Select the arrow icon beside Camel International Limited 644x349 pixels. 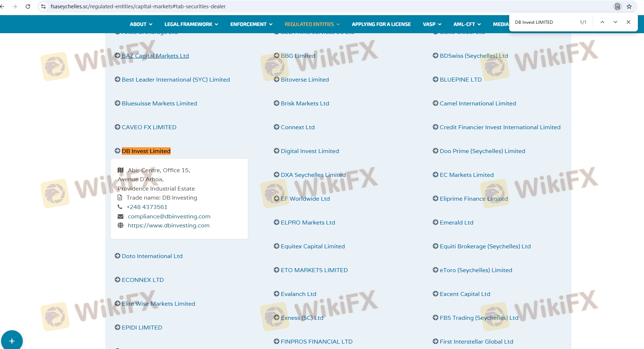[435, 103]
